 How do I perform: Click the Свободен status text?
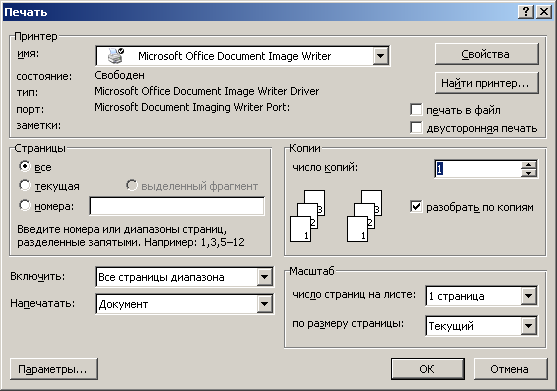[x=119, y=75]
